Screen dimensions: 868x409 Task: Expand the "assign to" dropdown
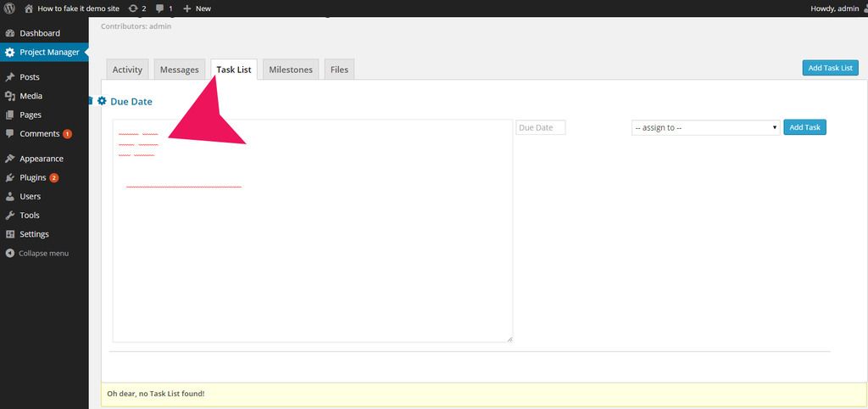coord(705,127)
